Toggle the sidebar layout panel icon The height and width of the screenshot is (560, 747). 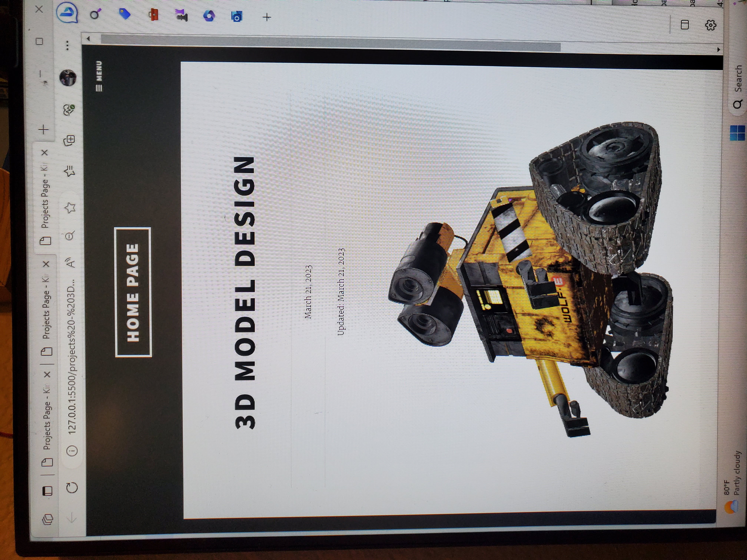pyautogui.click(x=685, y=25)
